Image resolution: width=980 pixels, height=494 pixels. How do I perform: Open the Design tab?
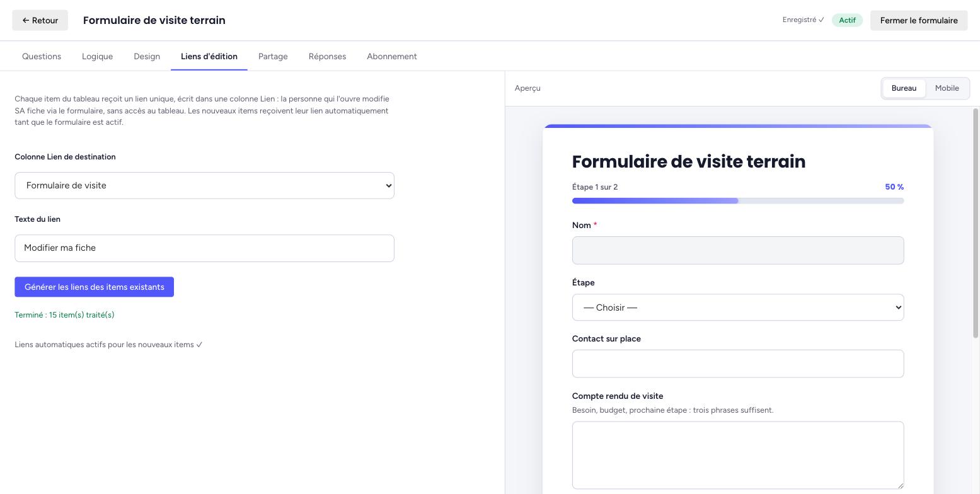pyautogui.click(x=147, y=56)
